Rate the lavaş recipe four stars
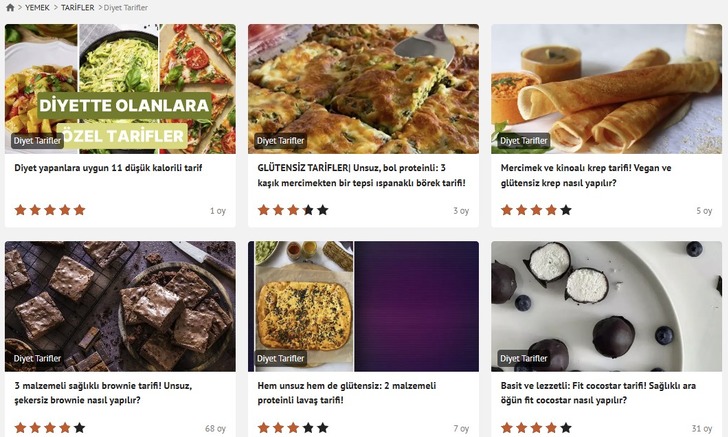The image size is (728, 437). pyautogui.click(x=308, y=427)
